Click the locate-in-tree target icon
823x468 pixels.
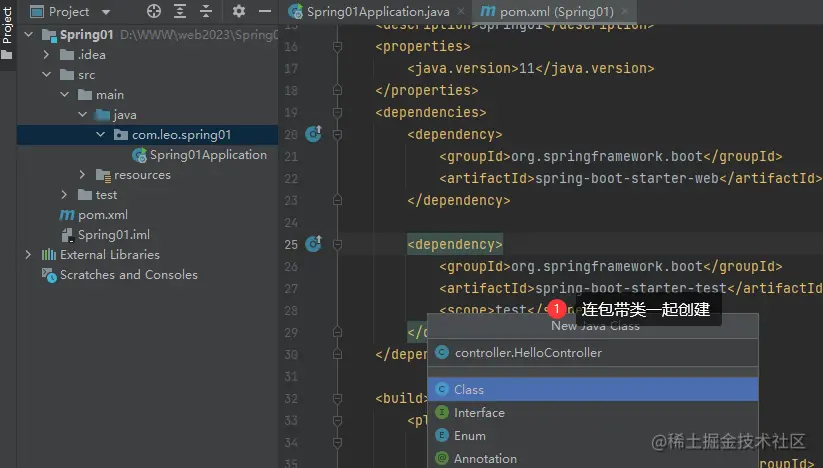point(154,11)
